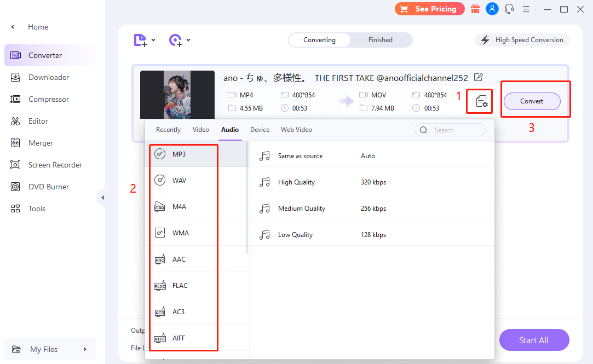Switch to the Finished tab
The width and height of the screenshot is (593, 364).
point(380,39)
